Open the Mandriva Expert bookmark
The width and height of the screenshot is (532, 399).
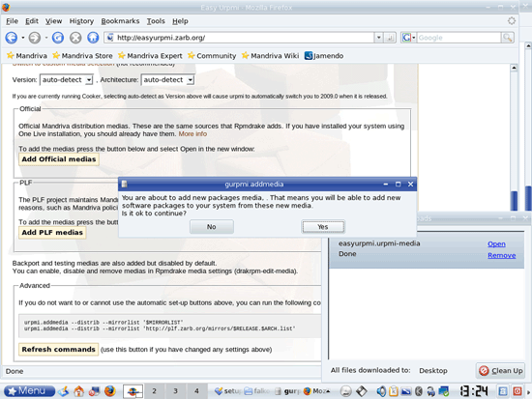150,56
